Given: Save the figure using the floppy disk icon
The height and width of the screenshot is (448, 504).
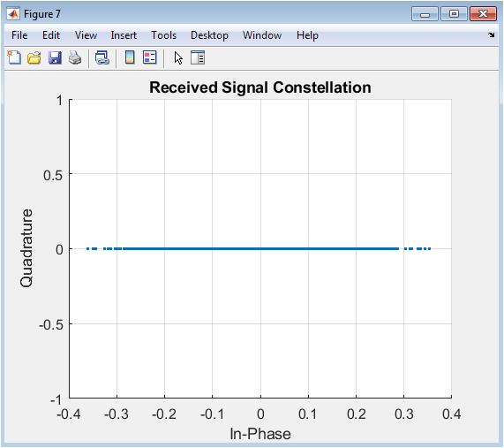Looking at the screenshot, I should pos(55,58).
